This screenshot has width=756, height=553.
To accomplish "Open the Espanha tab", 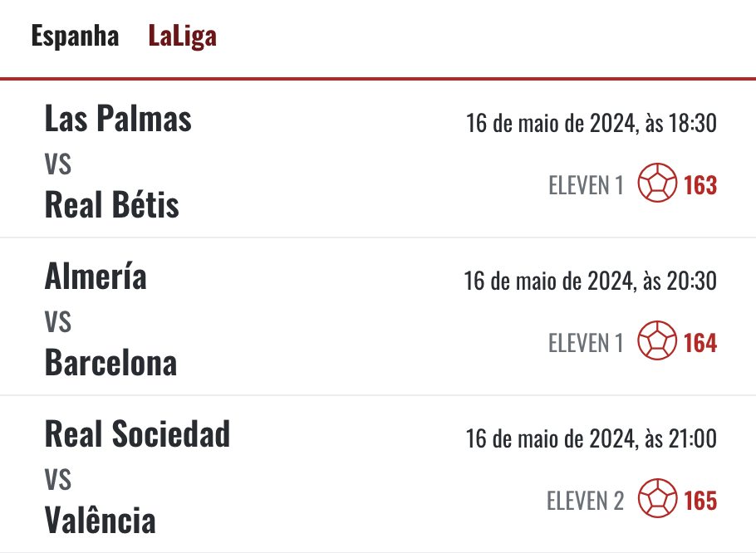I will point(75,37).
